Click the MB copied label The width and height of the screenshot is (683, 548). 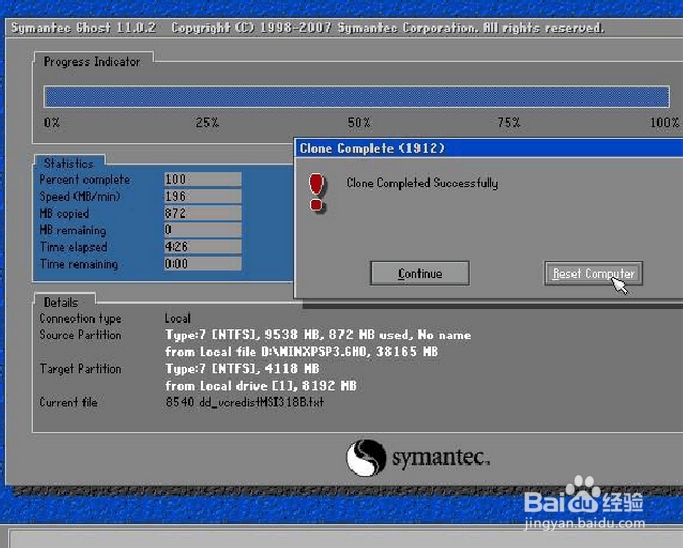coord(64,213)
